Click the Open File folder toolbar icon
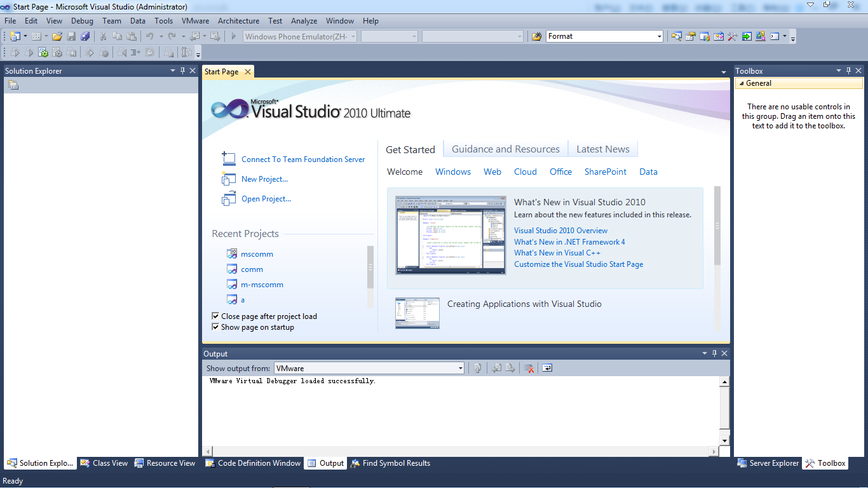Image resolution: width=868 pixels, height=488 pixels. [x=57, y=36]
